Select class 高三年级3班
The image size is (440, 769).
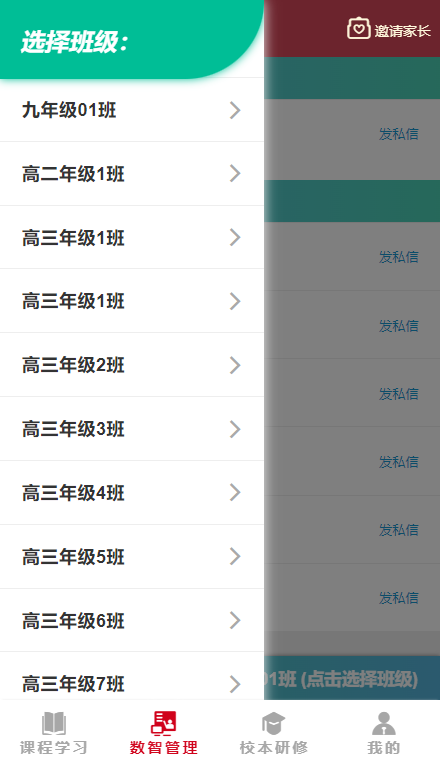(x=132, y=429)
